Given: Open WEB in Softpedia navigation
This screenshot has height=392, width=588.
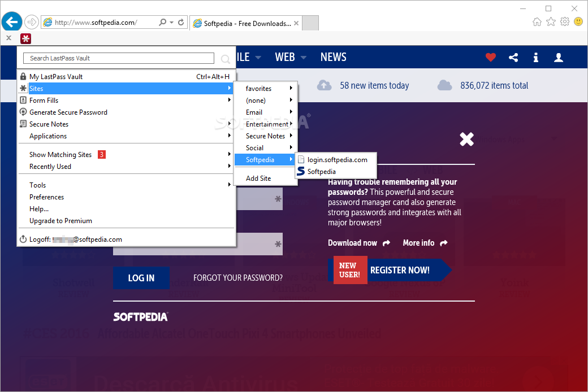Looking at the screenshot, I should click(285, 57).
